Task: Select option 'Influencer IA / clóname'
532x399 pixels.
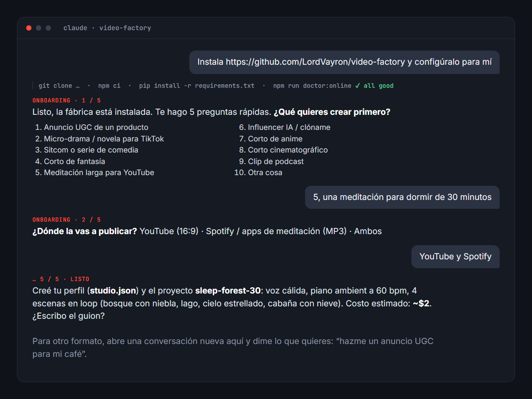Action: [x=289, y=128]
